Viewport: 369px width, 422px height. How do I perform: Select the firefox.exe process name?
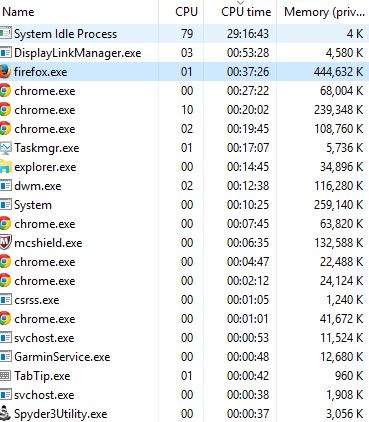[40, 72]
